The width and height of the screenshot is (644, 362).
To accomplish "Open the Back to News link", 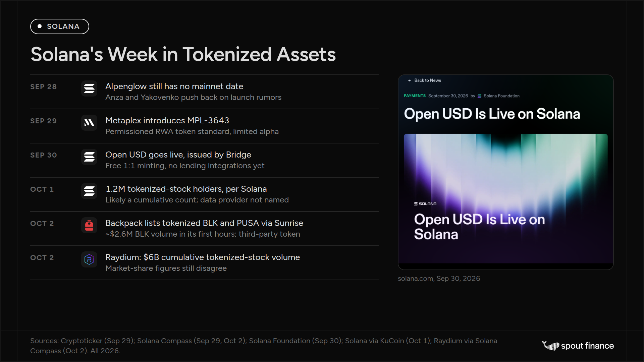I will coord(428,80).
